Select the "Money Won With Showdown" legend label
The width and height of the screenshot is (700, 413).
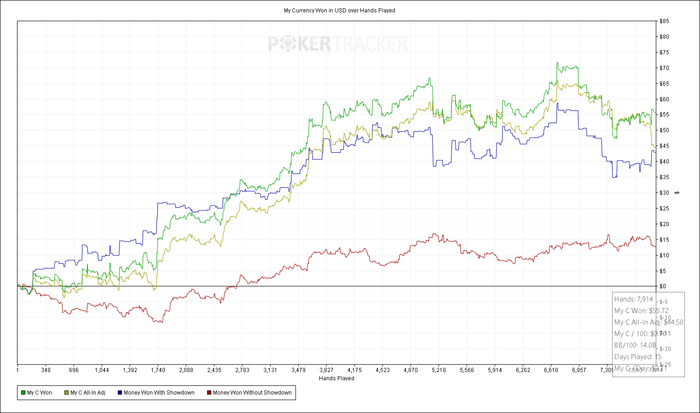click(x=159, y=393)
